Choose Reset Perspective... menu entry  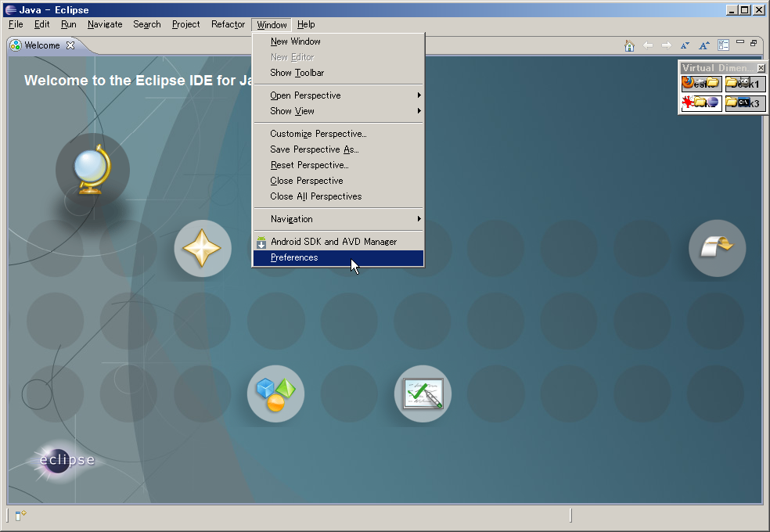[339, 165]
